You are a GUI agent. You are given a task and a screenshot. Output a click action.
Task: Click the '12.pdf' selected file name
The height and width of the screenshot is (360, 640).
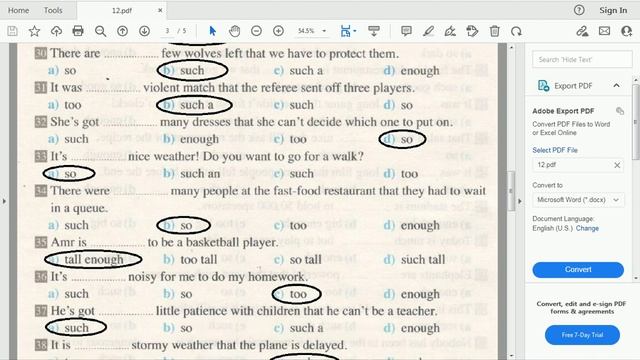pyautogui.click(x=547, y=165)
